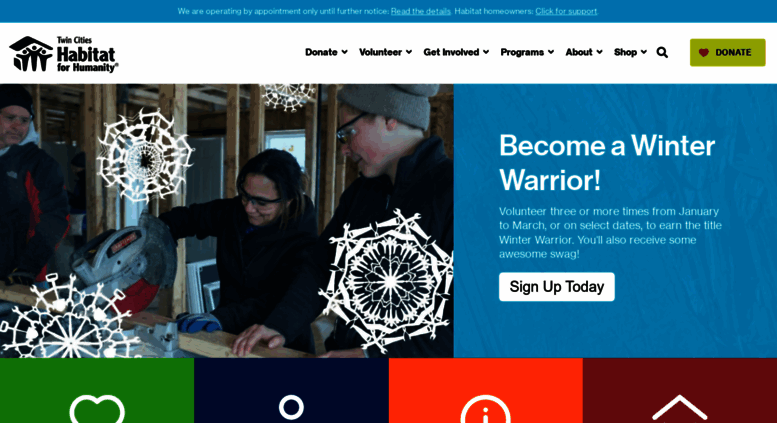This screenshot has width=777, height=423.
Task: Click the heart icon on the DONATE button
Action: pyautogui.click(x=704, y=53)
